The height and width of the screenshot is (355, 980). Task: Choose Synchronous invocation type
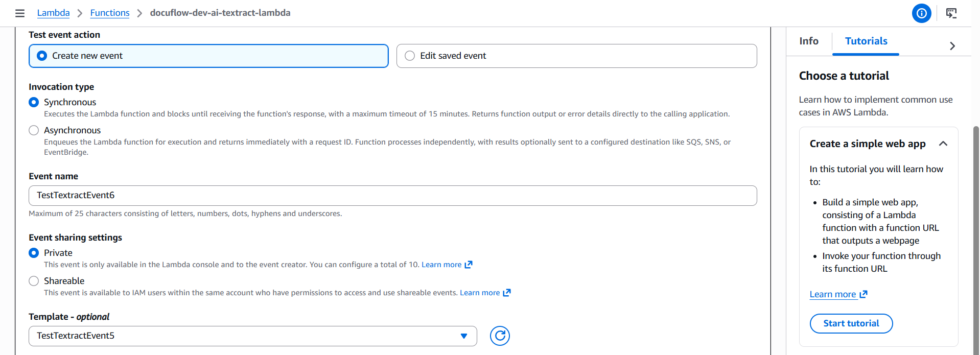click(x=34, y=102)
